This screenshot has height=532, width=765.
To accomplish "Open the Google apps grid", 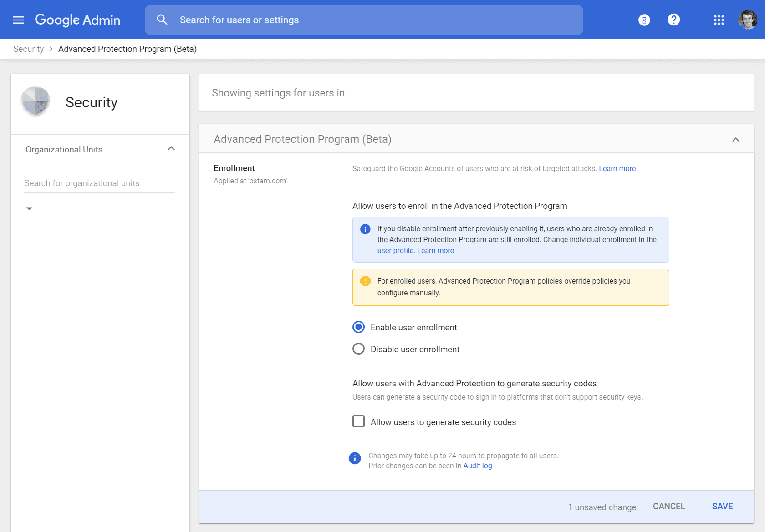I will (719, 20).
